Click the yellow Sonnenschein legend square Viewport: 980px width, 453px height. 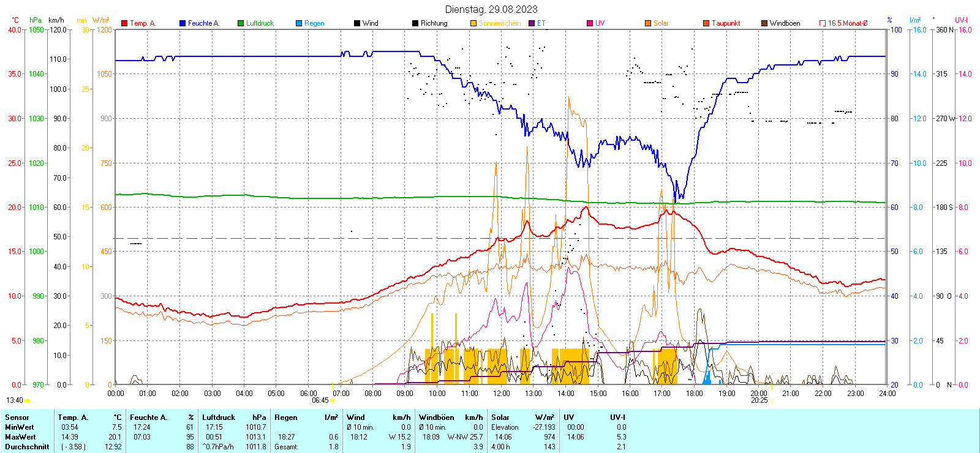473,23
